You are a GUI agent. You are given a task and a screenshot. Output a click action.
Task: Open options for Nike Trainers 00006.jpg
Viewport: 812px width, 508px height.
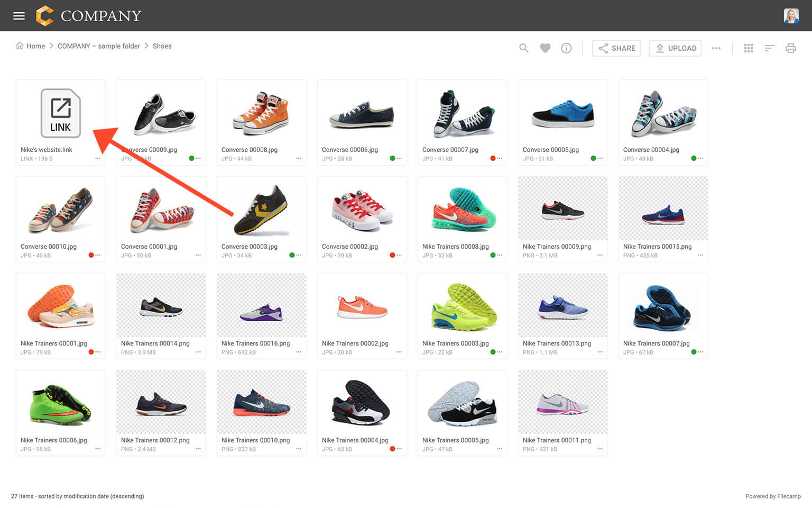click(x=98, y=449)
